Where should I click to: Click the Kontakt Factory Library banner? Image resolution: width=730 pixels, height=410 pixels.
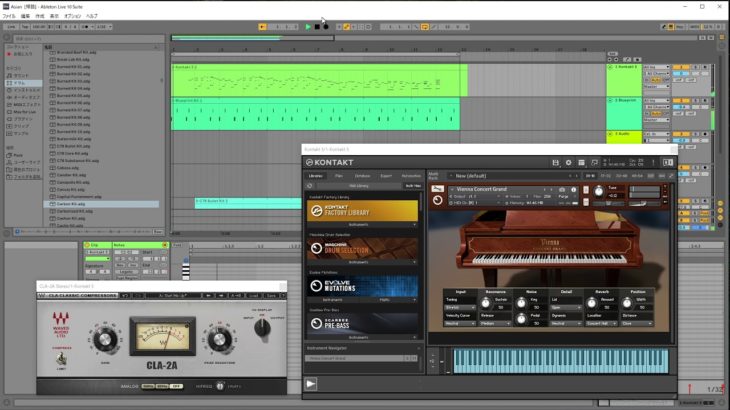click(x=362, y=211)
